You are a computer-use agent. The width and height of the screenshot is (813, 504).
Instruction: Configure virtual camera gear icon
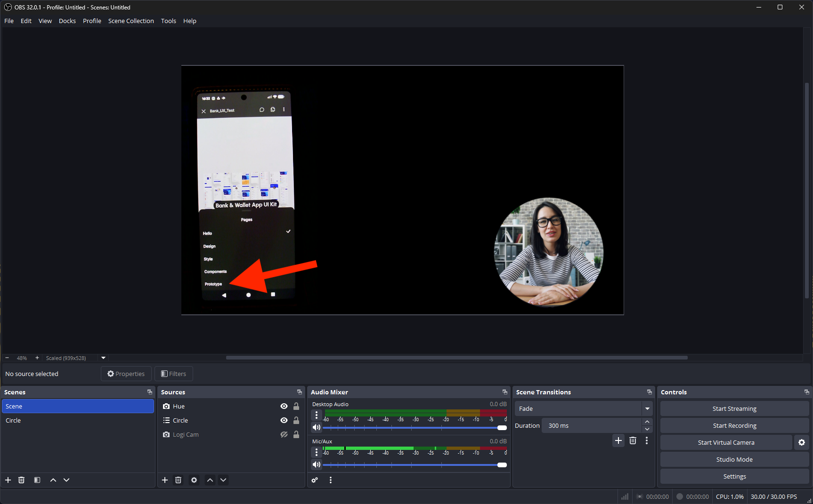pos(802,442)
